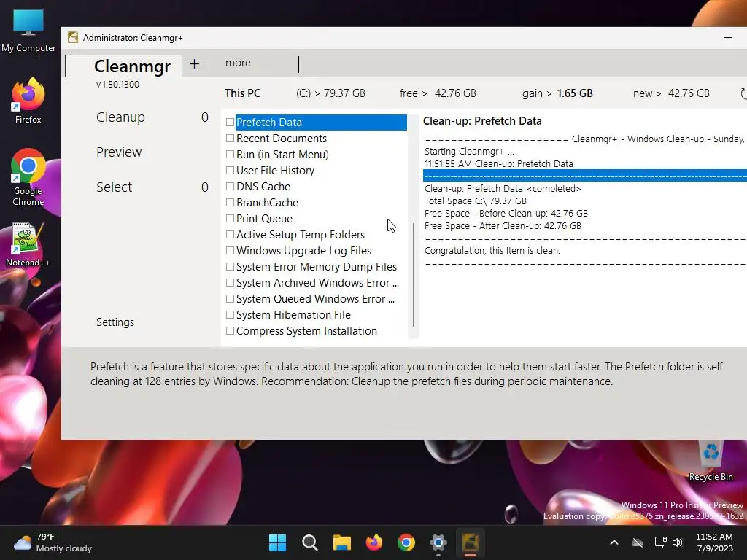
Task: Click the refresh icon beside new space
Action: [x=743, y=94]
